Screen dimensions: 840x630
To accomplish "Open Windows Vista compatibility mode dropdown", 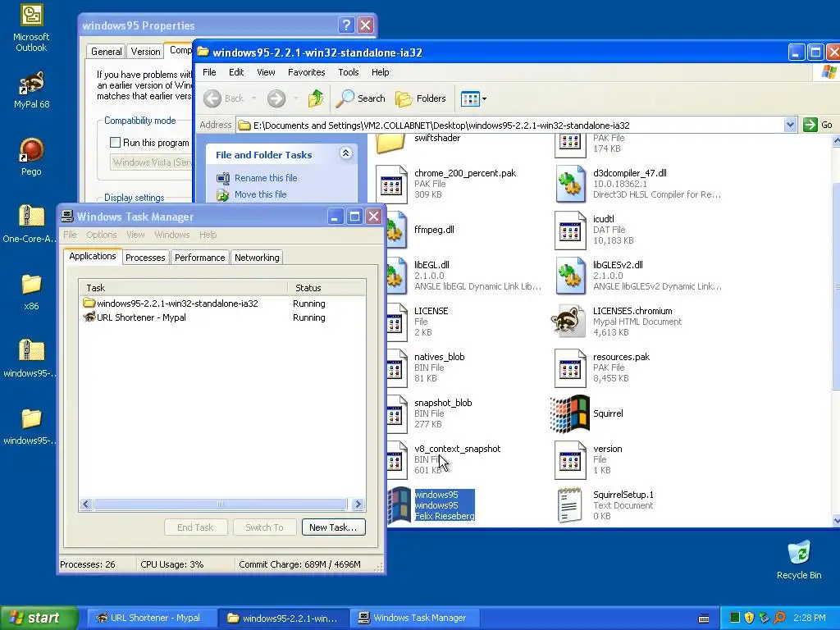I will tap(151, 162).
